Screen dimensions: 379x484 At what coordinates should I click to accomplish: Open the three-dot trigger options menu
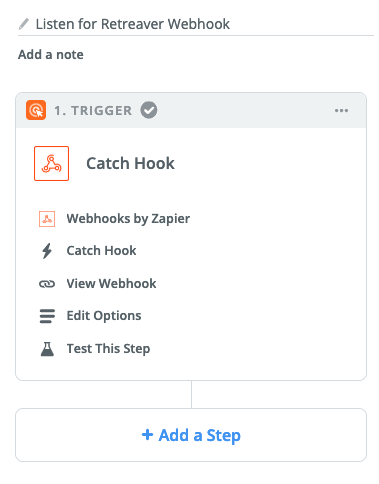click(341, 110)
